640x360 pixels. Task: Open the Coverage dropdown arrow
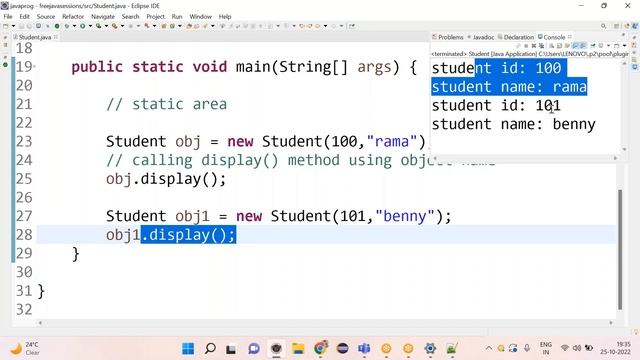coord(106,26)
